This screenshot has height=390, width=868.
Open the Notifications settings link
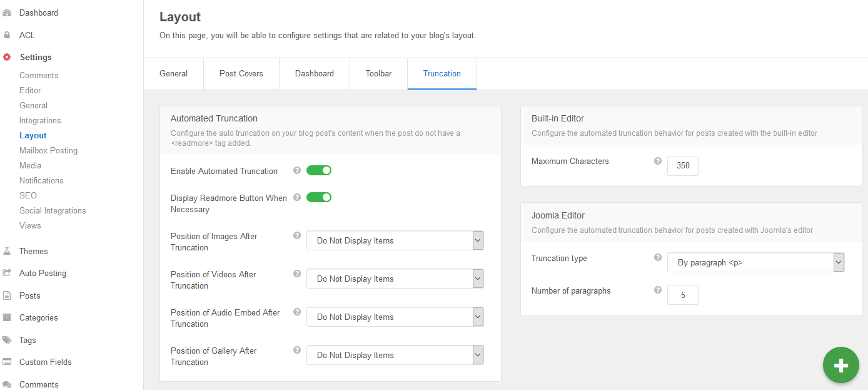click(41, 180)
